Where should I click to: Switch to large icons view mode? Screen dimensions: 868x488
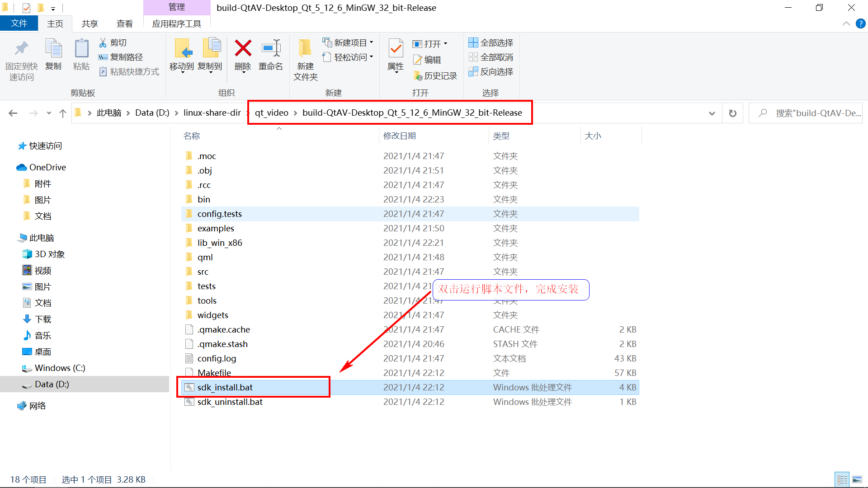857,479
